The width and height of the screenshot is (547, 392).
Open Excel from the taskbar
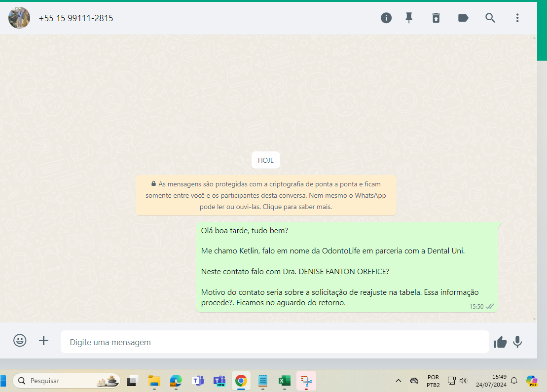pos(284,381)
